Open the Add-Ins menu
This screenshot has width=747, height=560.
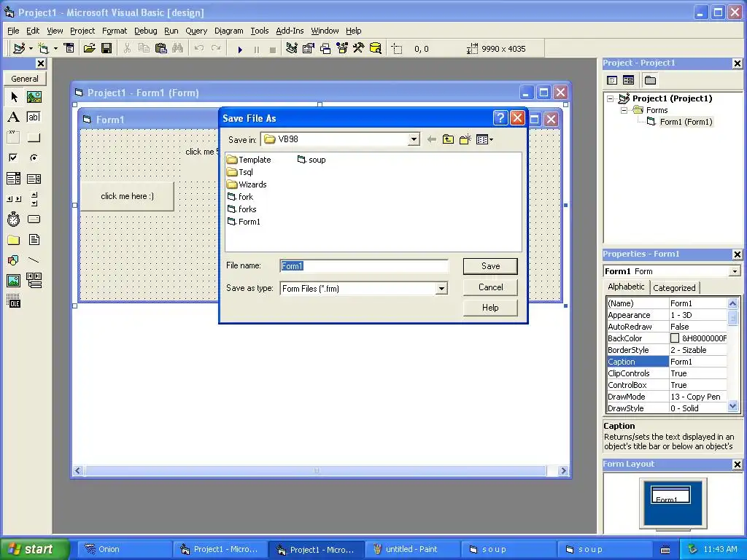click(x=290, y=31)
